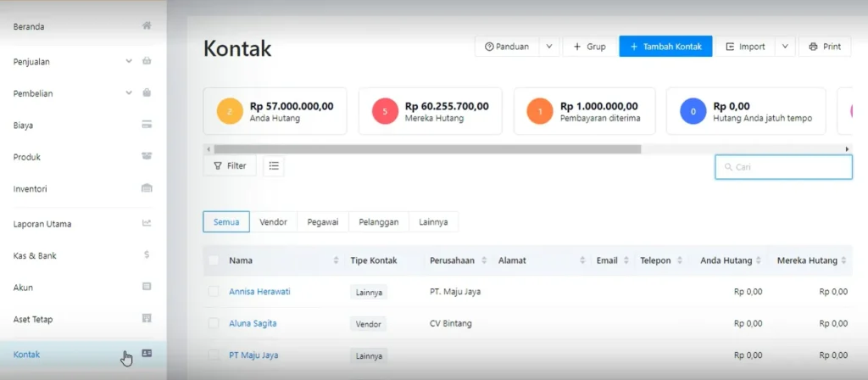
Task: Click the Aset Tetap building icon
Action: click(x=147, y=319)
